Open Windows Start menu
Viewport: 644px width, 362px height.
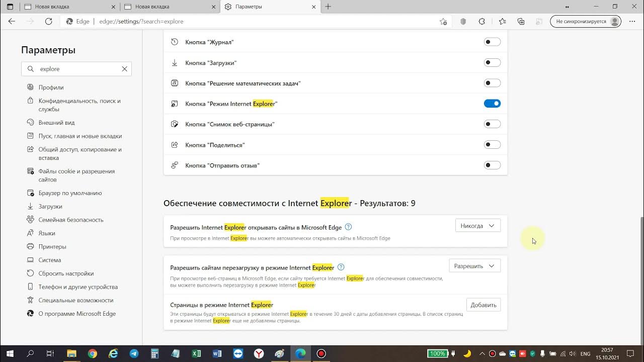[10, 353]
